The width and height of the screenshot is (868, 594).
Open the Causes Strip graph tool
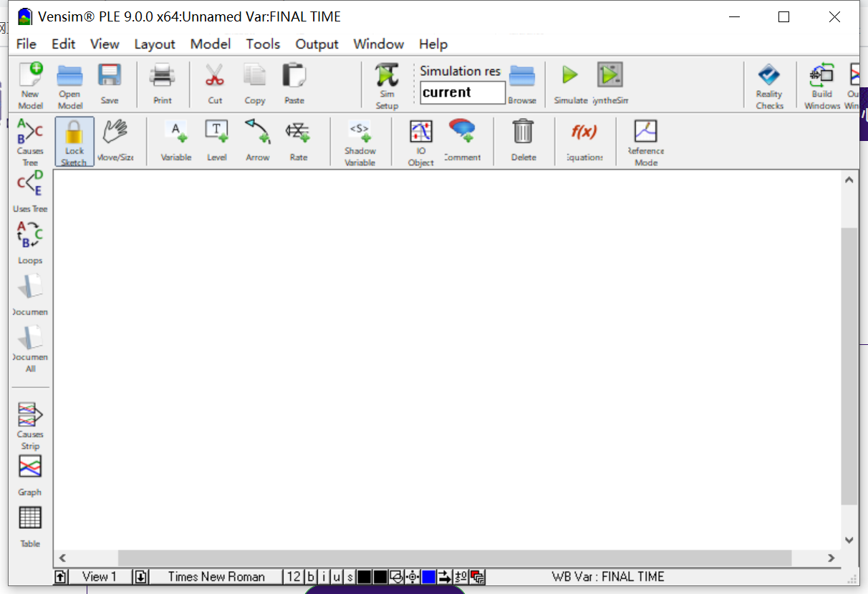30,425
